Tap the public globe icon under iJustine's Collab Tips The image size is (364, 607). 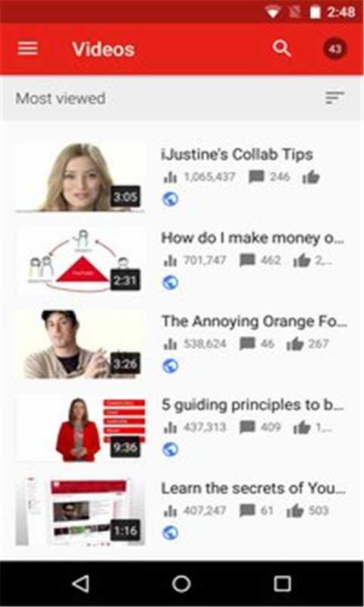click(x=170, y=199)
